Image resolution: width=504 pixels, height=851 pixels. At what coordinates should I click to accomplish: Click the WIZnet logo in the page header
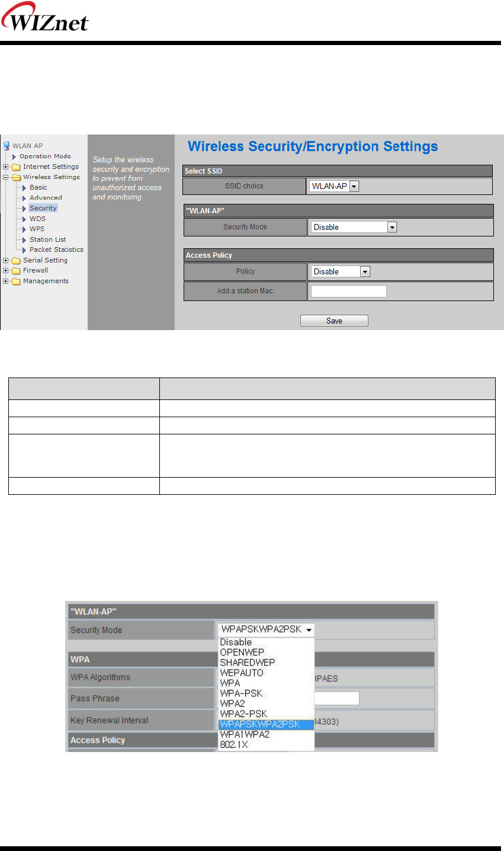pos(44,18)
